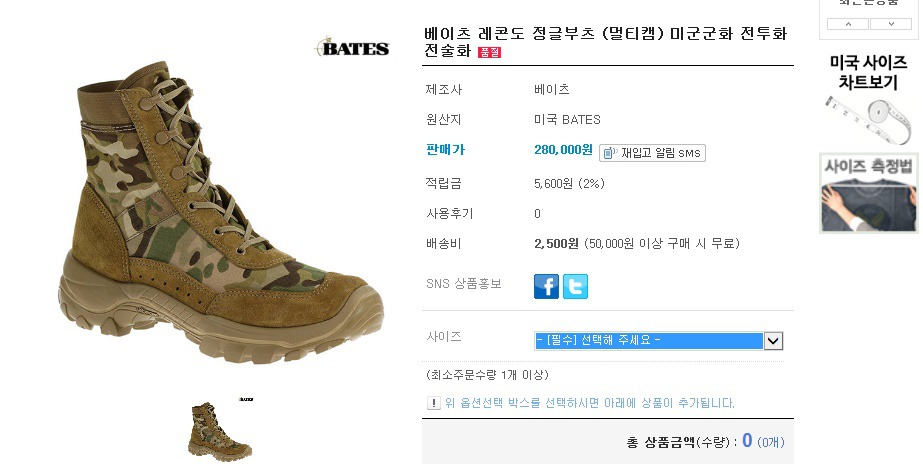923x464 pixels.
Task: Click the exclamation notice icon
Action: pyautogui.click(x=433, y=403)
